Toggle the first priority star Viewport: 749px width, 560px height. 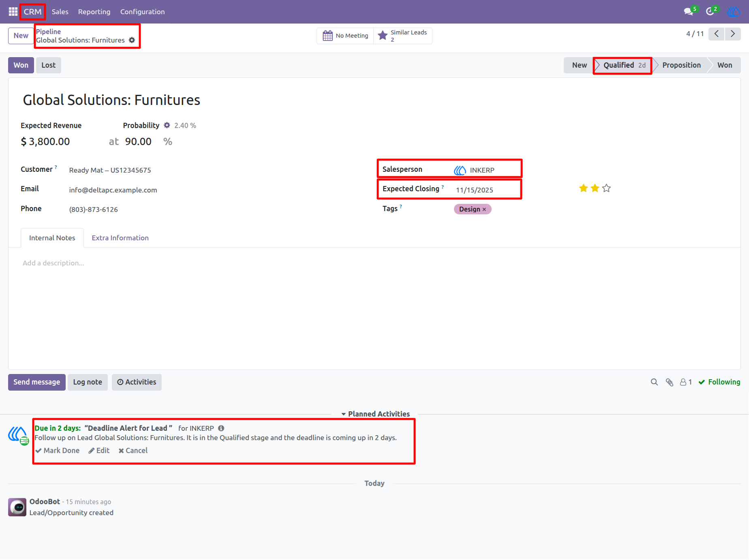pos(583,188)
